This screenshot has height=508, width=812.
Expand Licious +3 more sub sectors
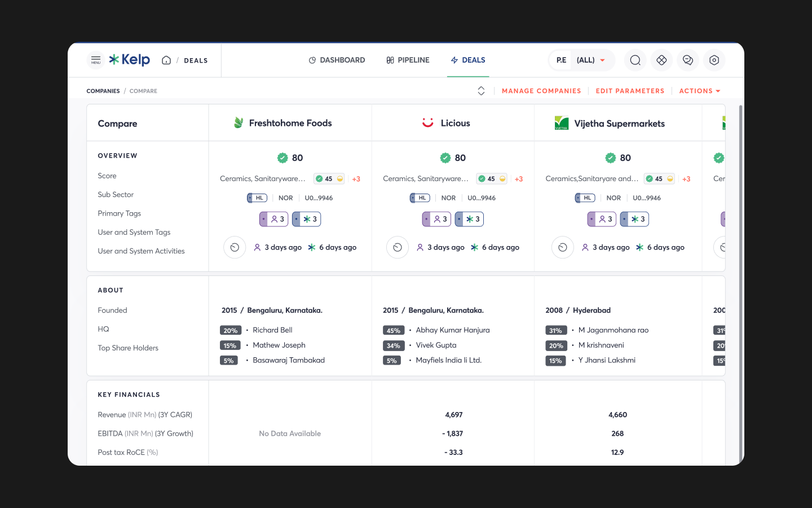[519, 179]
